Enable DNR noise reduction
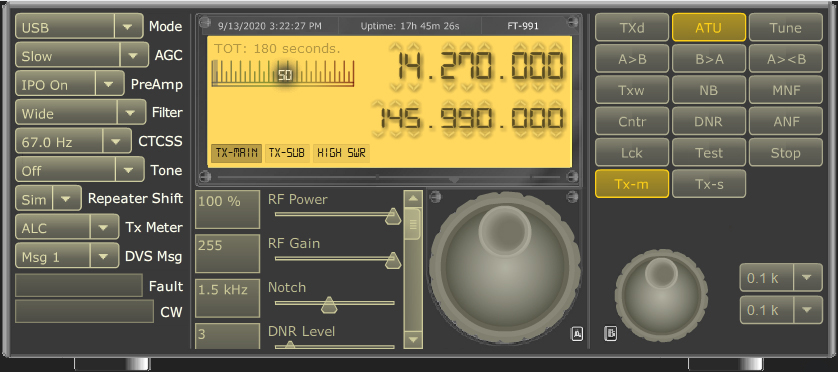Viewport: 838px width, 372px height. [x=709, y=121]
